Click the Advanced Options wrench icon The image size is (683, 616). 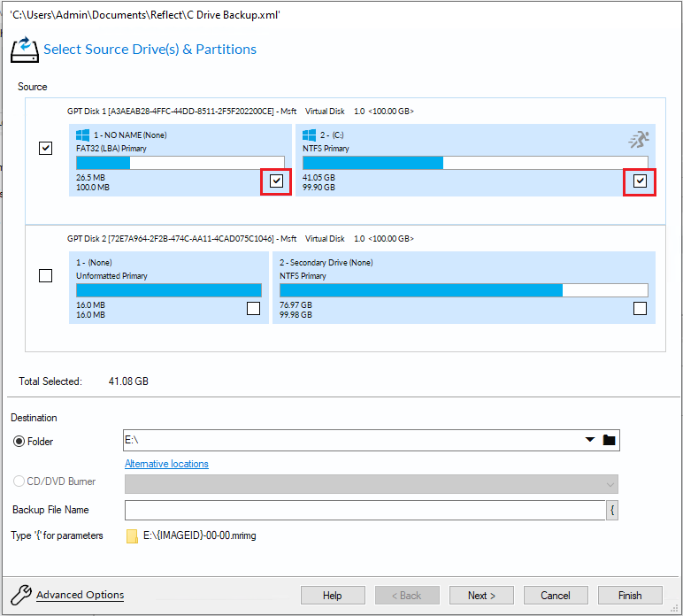[x=19, y=595]
